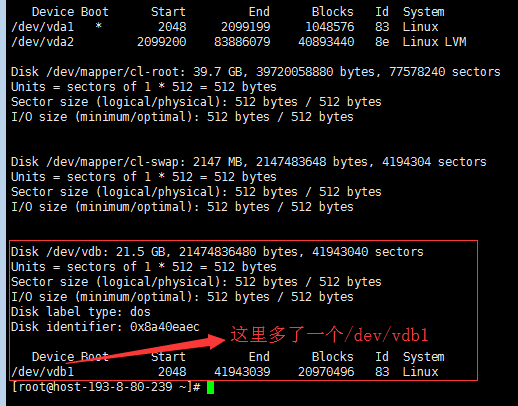Click the Linux LVM system label

[x=434, y=42]
